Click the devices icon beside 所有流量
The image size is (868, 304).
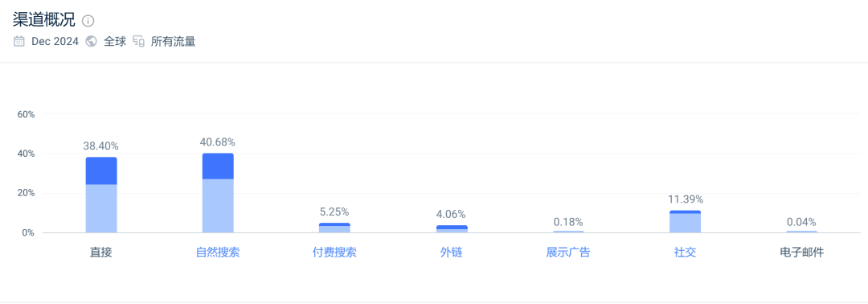tap(138, 42)
